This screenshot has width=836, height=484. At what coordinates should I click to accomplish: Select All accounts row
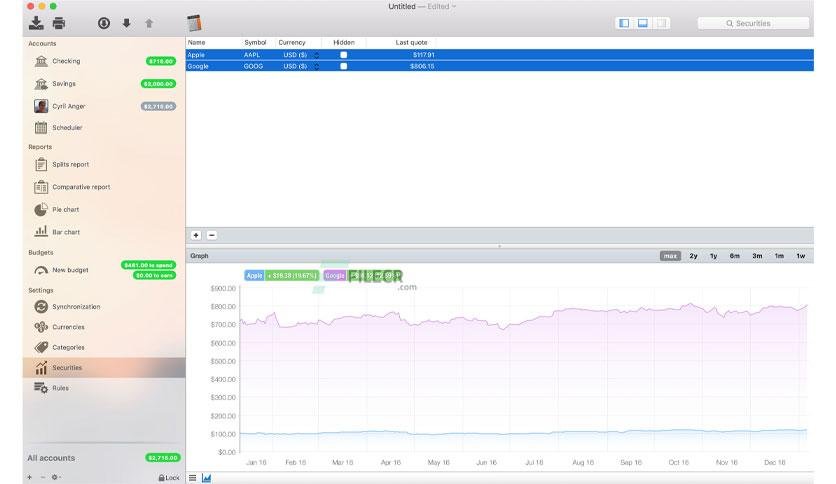click(104, 458)
